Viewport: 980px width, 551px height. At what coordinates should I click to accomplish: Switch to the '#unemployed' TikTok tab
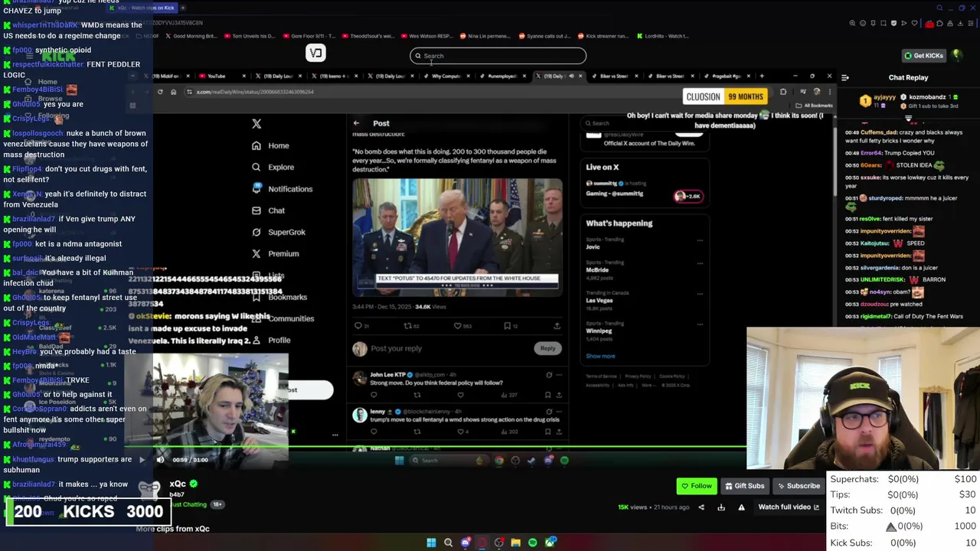pos(502,76)
